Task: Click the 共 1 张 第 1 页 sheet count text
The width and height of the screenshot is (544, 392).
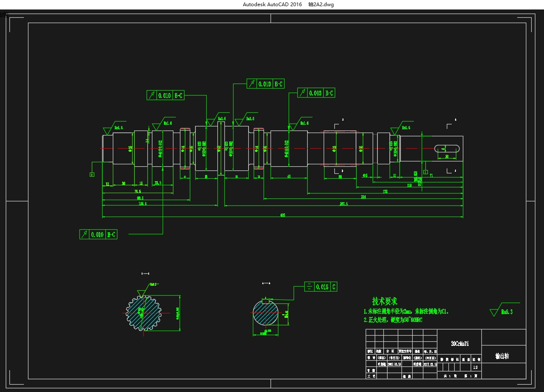Action: point(460,376)
